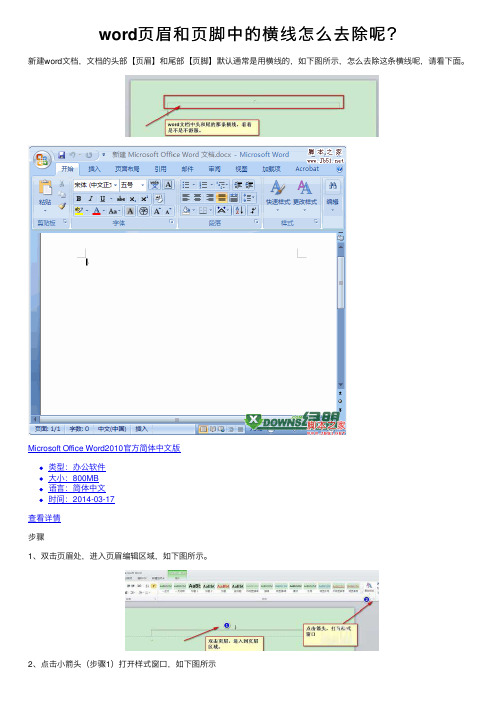Screen dimensions: 504x713
Task: Open the Microsoft Office Word2010 download link
Action: [x=104, y=448]
